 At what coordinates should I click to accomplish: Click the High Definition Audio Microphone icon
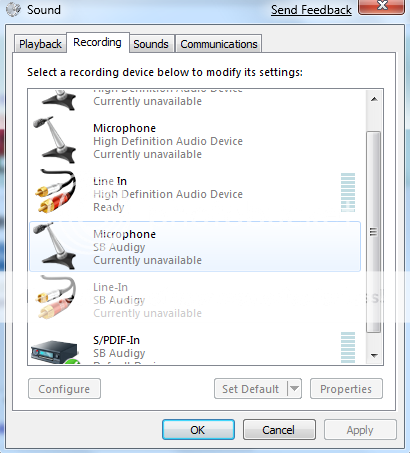[x=54, y=140]
